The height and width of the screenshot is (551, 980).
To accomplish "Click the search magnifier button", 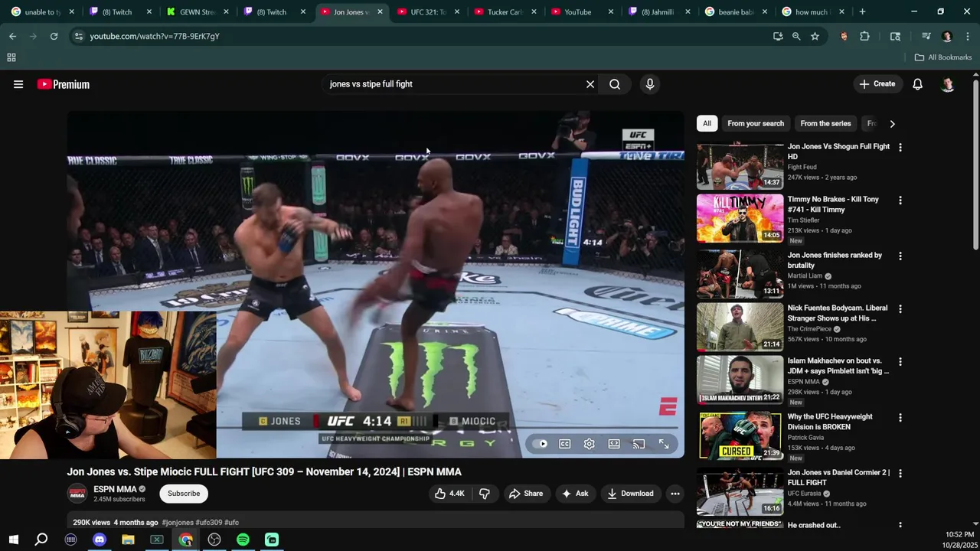I will point(615,84).
